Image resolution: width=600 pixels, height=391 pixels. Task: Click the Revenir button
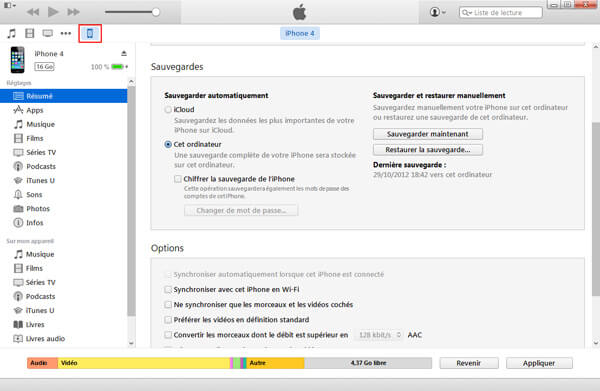coord(469,363)
